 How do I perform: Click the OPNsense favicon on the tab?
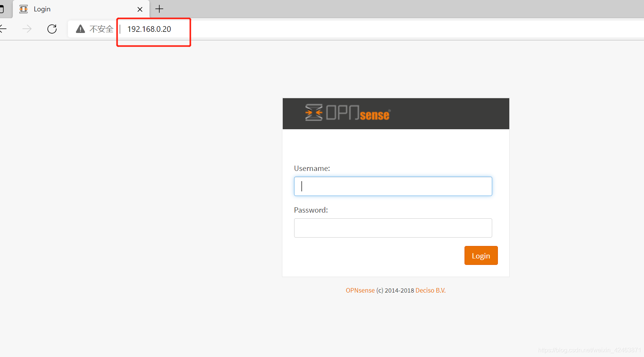click(x=24, y=9)
